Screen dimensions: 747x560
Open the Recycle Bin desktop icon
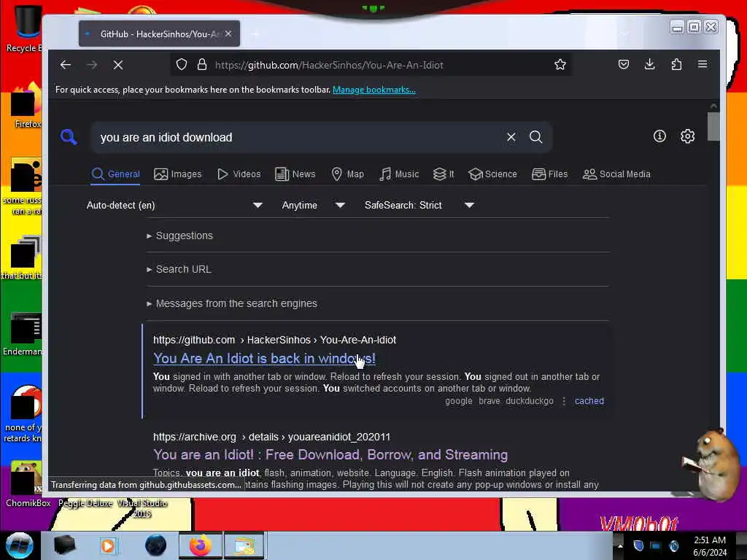[26, 28]
